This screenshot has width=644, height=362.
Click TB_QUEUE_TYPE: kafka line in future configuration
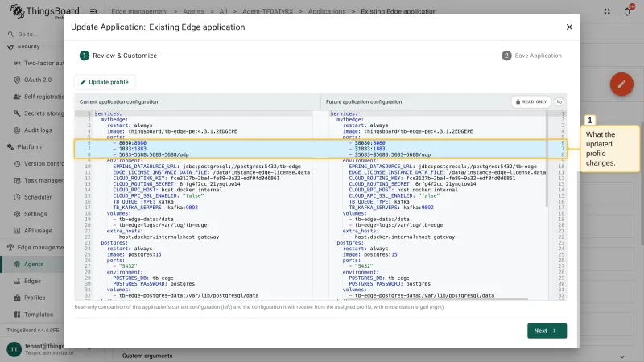click(378, 202)
